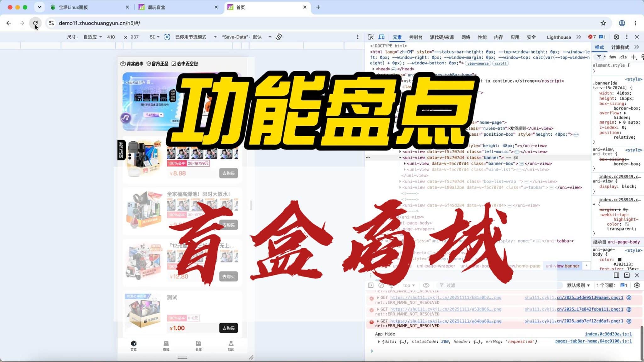
Task: Switch to the 计算样式 tab
Action: 620,47
